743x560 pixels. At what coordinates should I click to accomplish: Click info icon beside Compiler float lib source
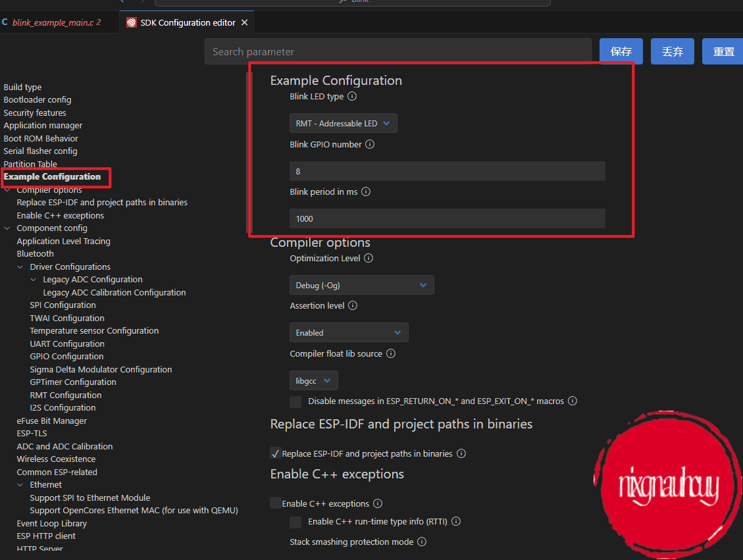[x=391, y=354]
